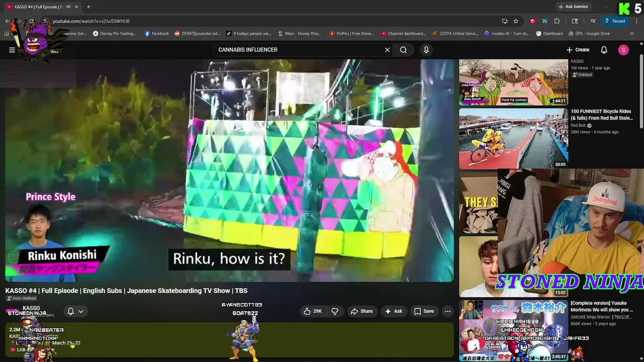Open the Red Bull channel name link
Viewport: 644px width, 362px height.
pyautogui.click(x=578, y=125)
